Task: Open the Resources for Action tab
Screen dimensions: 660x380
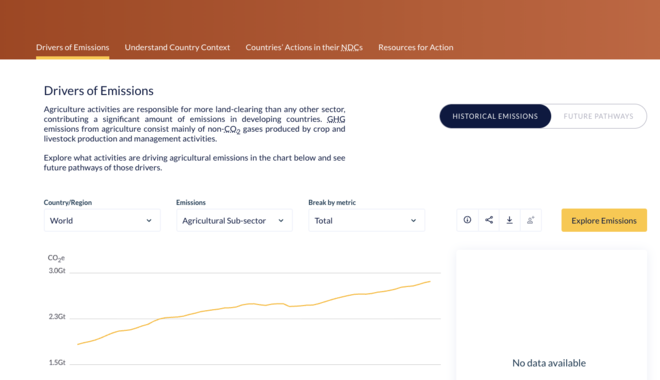Action: [415, 48]
